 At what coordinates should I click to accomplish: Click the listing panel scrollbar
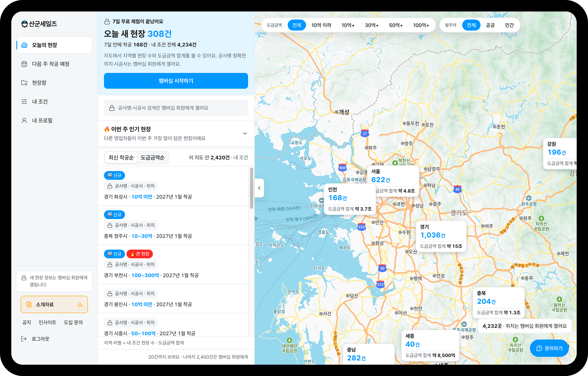(251, 188)
